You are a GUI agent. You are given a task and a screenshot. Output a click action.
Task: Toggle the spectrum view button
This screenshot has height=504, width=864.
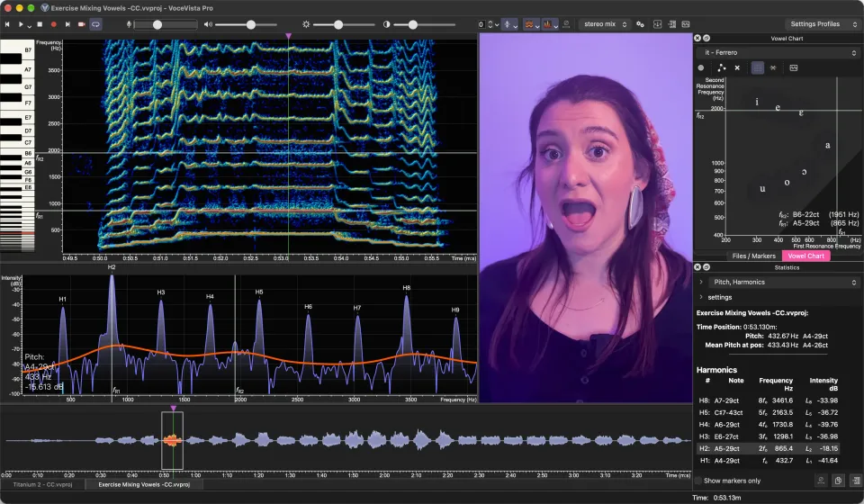click(x=548, y=24)
